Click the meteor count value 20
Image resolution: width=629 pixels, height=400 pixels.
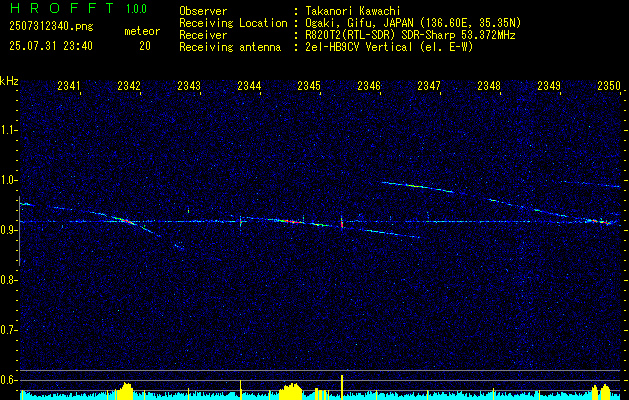pos(145,46)
